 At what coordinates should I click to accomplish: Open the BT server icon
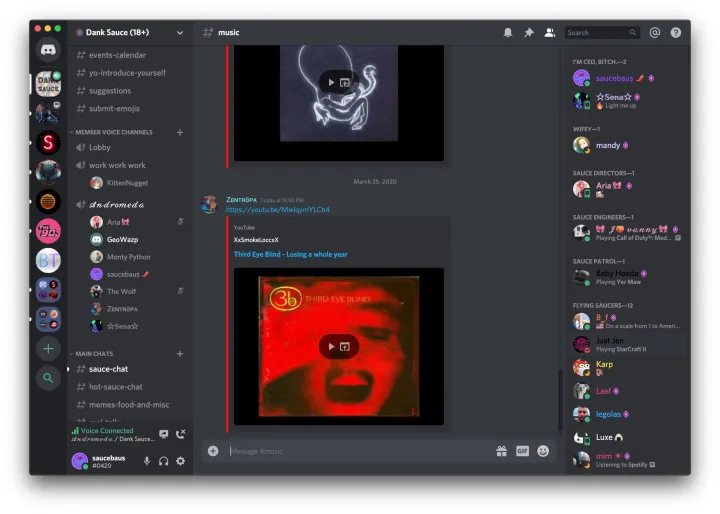point(48,260)
